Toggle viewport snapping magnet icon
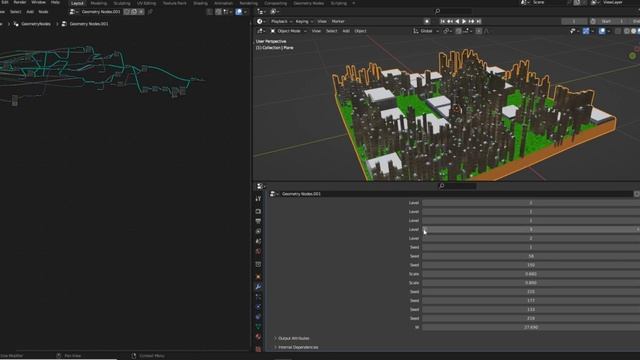 [458, 31]
